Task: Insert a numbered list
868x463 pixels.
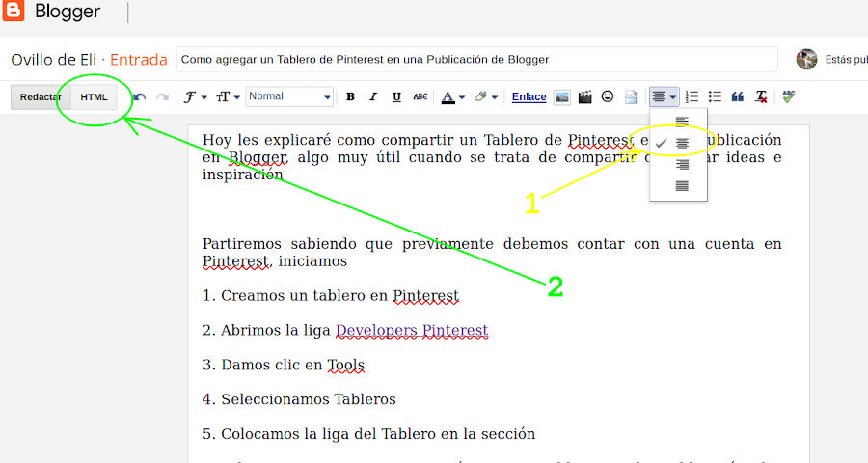Action: [x=692, y=96]
